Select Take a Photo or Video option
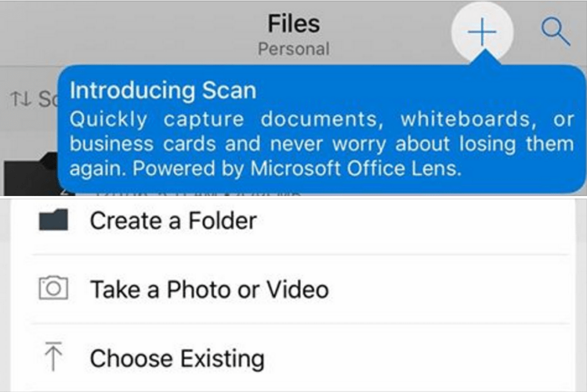The height and width of the screenshot is (392, 587). [208, 289]
